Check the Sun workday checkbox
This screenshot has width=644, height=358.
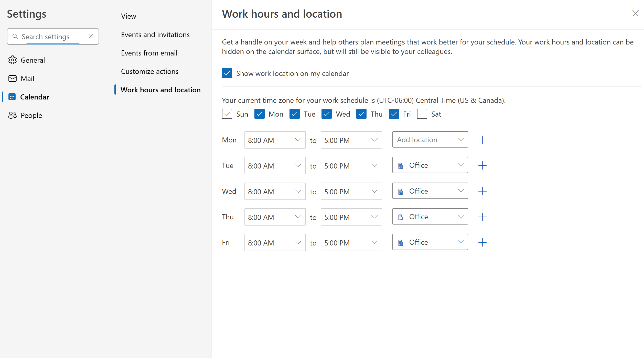(227, 114)
